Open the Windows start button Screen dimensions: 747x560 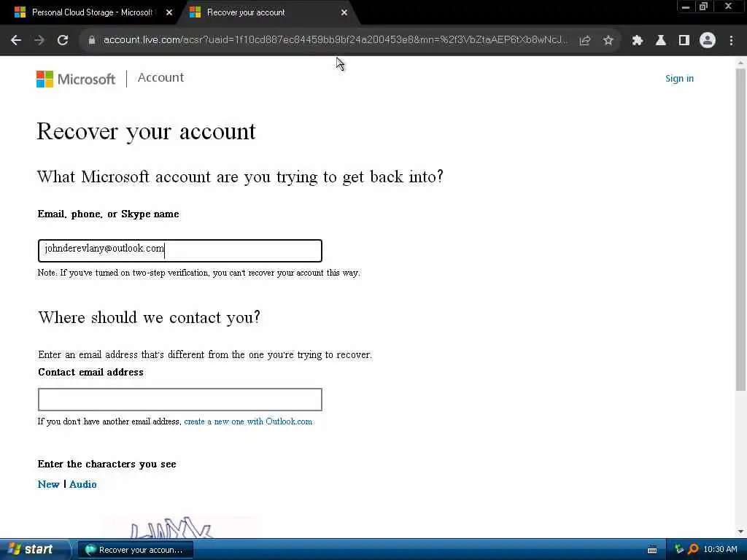click(x=34, y=549)
